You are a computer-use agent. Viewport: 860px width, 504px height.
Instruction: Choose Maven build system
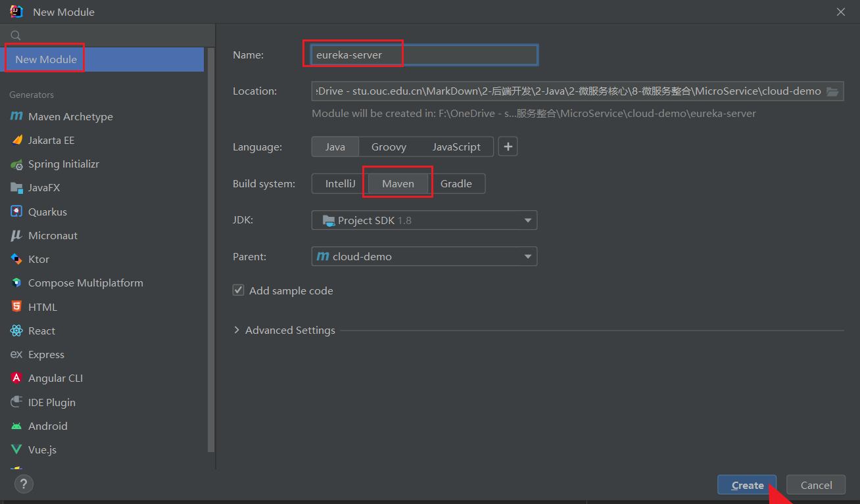[398, 184]
